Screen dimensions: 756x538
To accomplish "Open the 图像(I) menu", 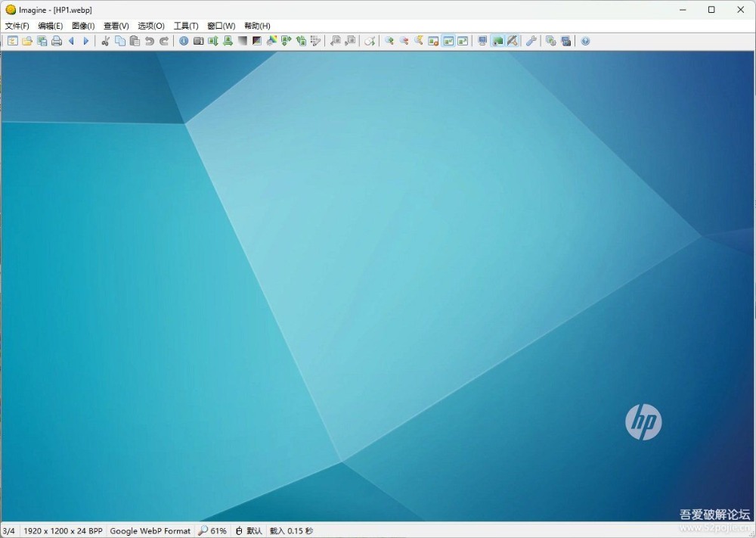I will [x=83, y=26].
